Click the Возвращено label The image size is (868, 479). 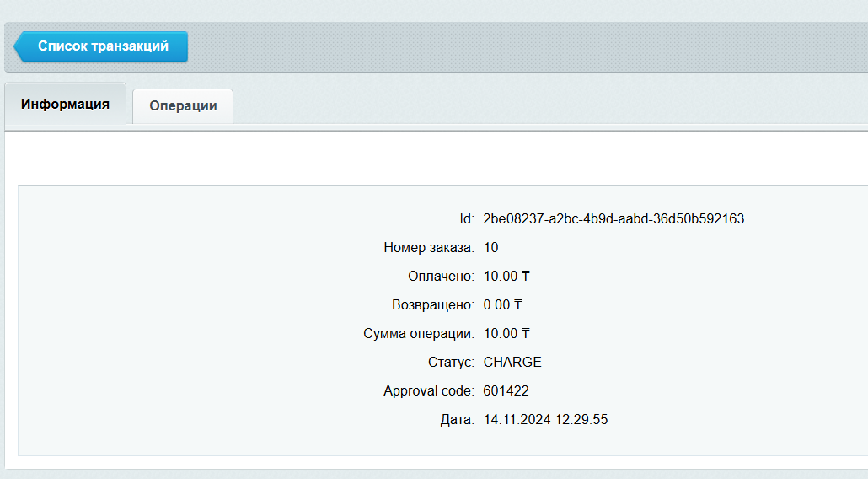(432, 305)
